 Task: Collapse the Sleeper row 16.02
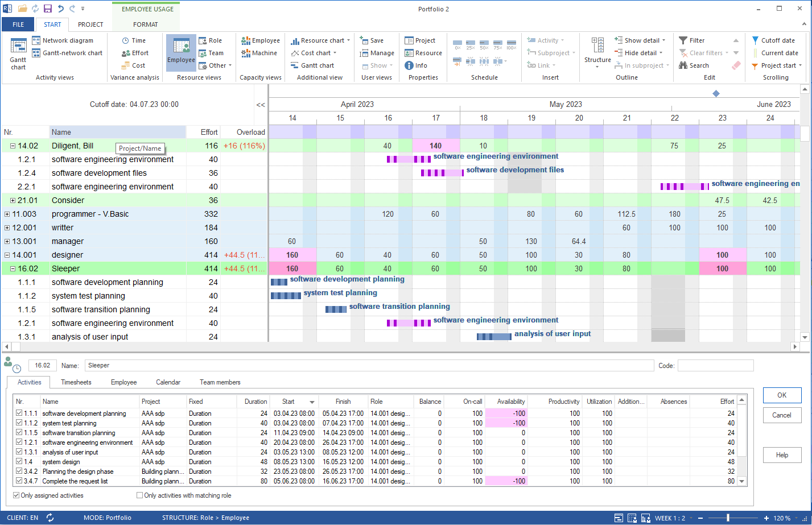tap(13, 268)
